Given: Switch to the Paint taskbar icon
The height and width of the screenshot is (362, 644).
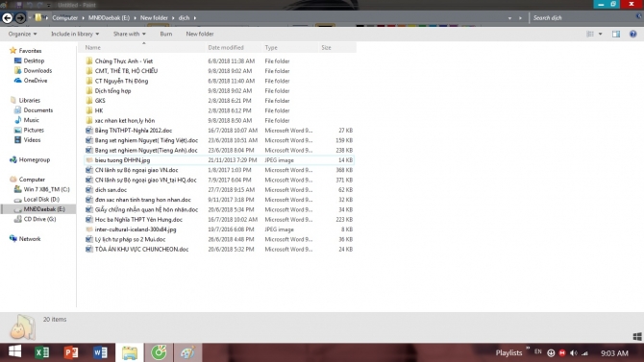Looking at the screenshot, I should (x=188, y=352).
